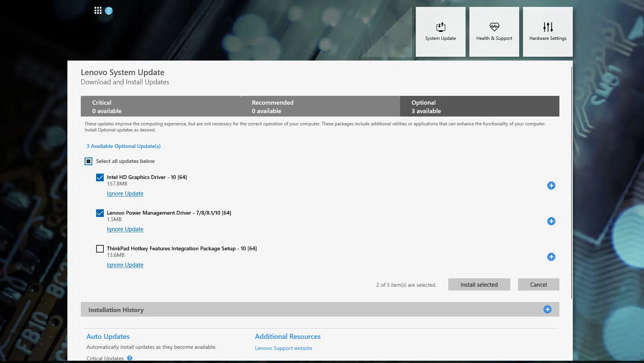Screen dimensions: 644x363
Task: Click the 1.5MB size text
Action: (x=114, y=220)
